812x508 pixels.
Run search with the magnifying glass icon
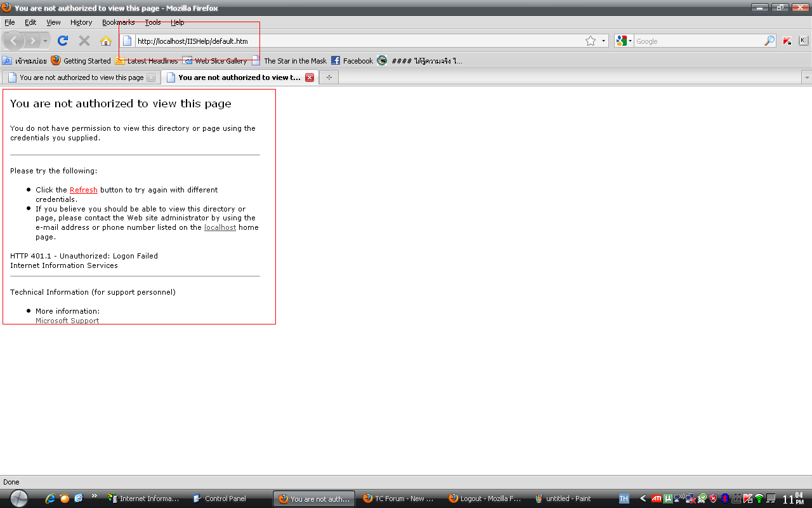pos(769,41)
